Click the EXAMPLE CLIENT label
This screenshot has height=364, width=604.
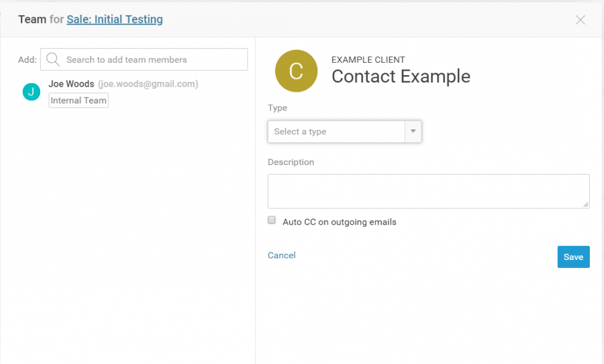(x=368, y=60)
